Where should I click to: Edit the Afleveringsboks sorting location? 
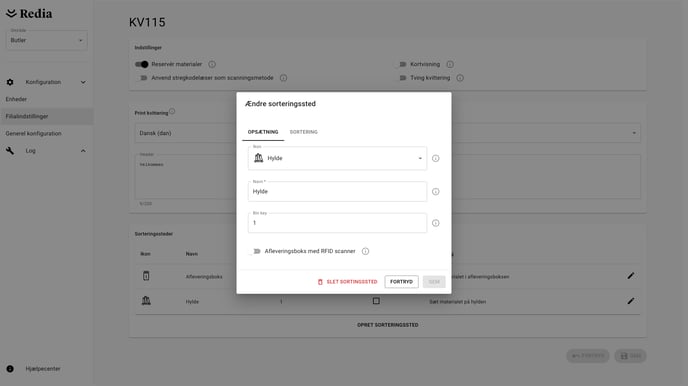[631, 276]
